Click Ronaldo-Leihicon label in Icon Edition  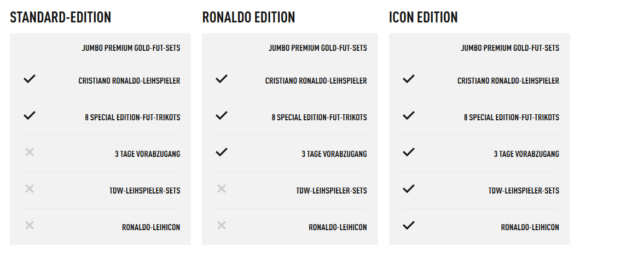pos(530,227)
